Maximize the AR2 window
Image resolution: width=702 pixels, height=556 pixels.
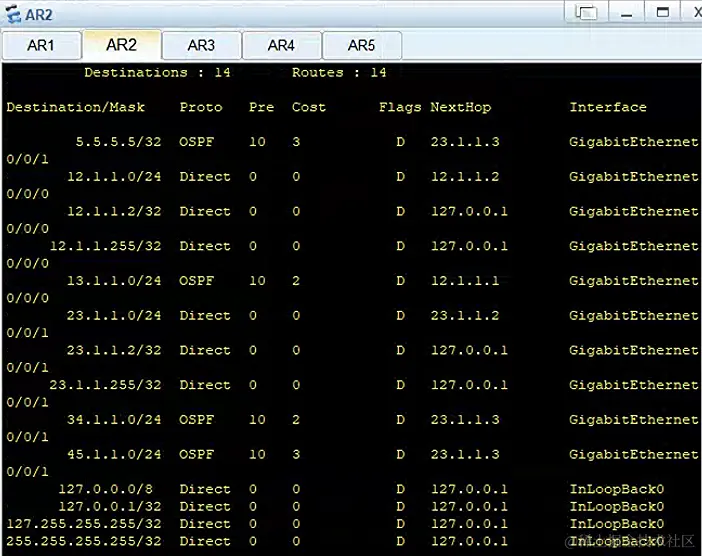(x=663, y=12)
